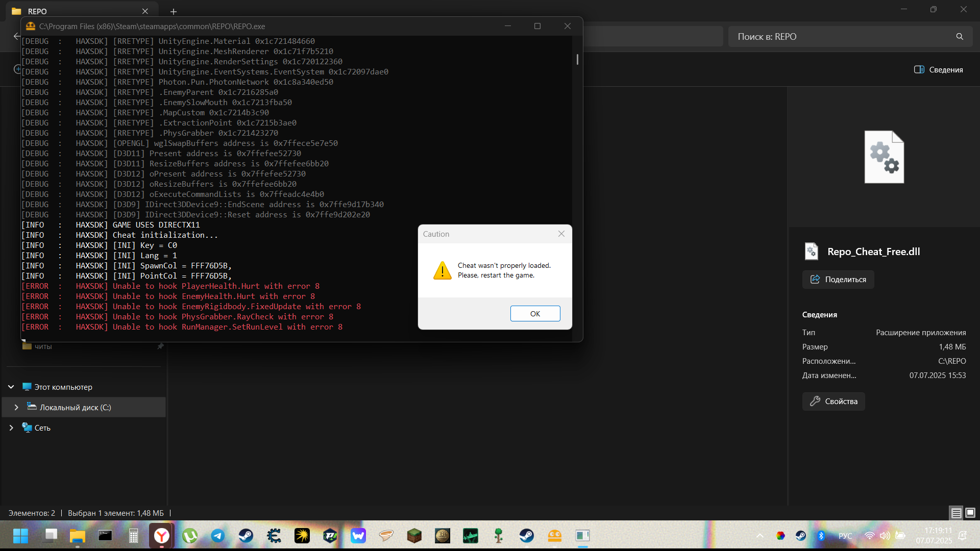
Task: Select 'Этот компьютер' in navigation pane
Action: 63,387
